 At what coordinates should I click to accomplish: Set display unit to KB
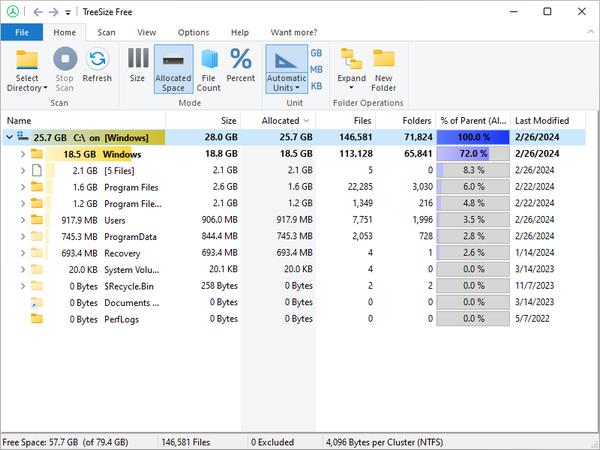click(316, 86)
